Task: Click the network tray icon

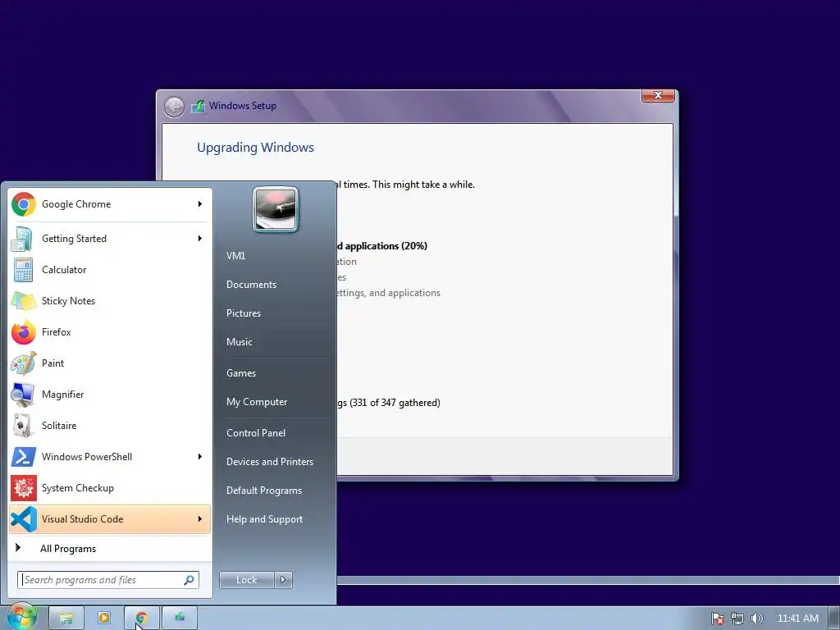Action: click(737, 619)
